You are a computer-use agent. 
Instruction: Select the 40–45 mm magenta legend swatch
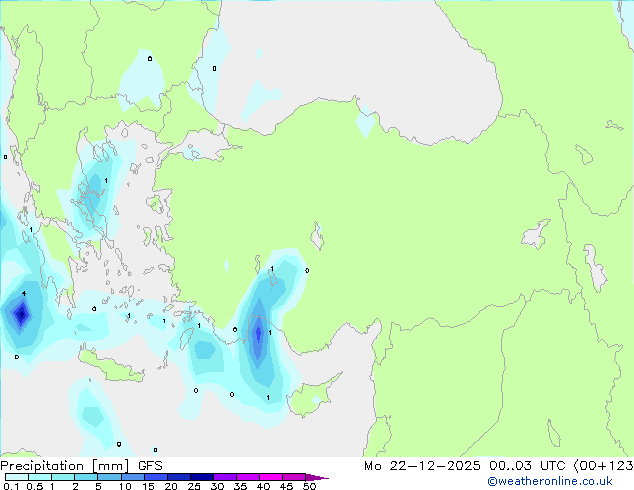coord(271,477)
